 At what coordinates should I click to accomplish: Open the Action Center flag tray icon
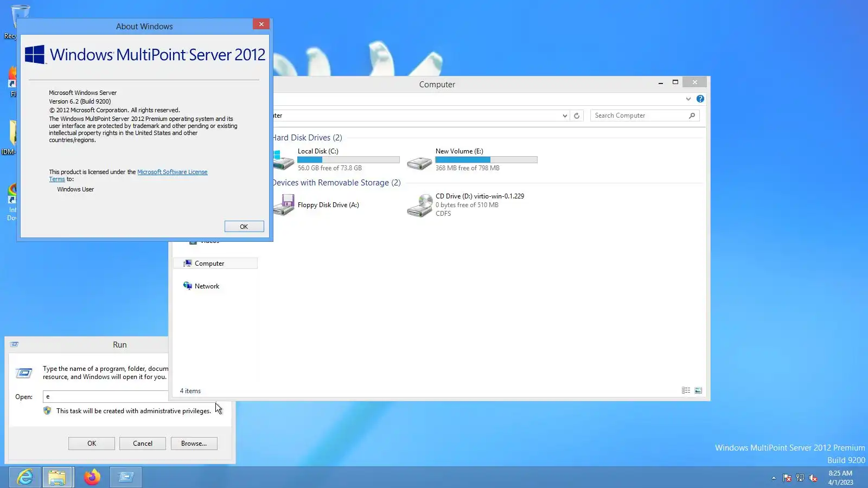(787, 478)
